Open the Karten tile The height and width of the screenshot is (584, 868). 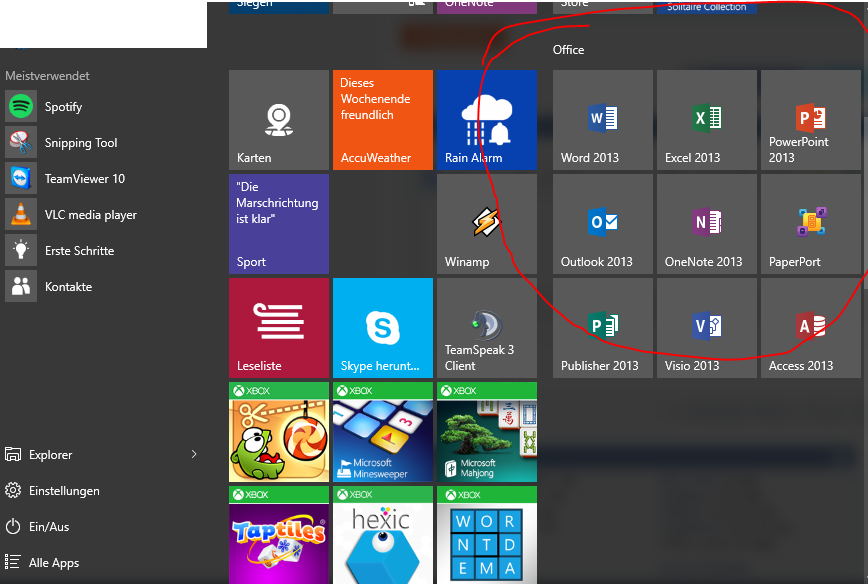point(278,120)
